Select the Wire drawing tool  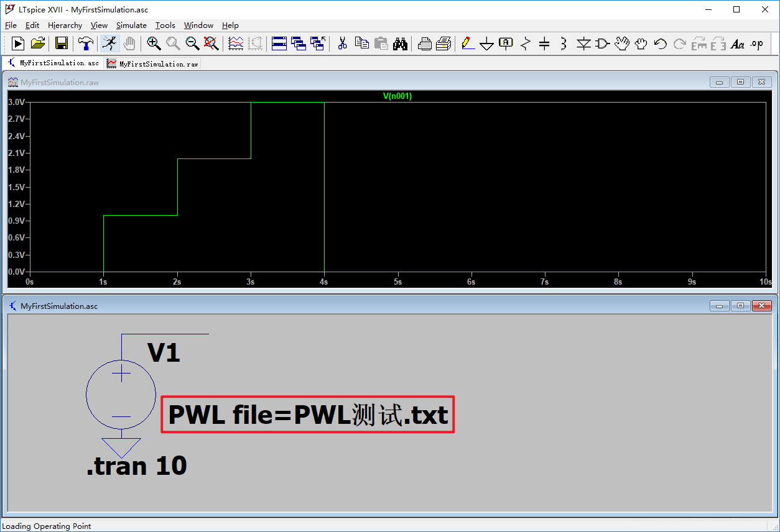[x=467, y=44]
